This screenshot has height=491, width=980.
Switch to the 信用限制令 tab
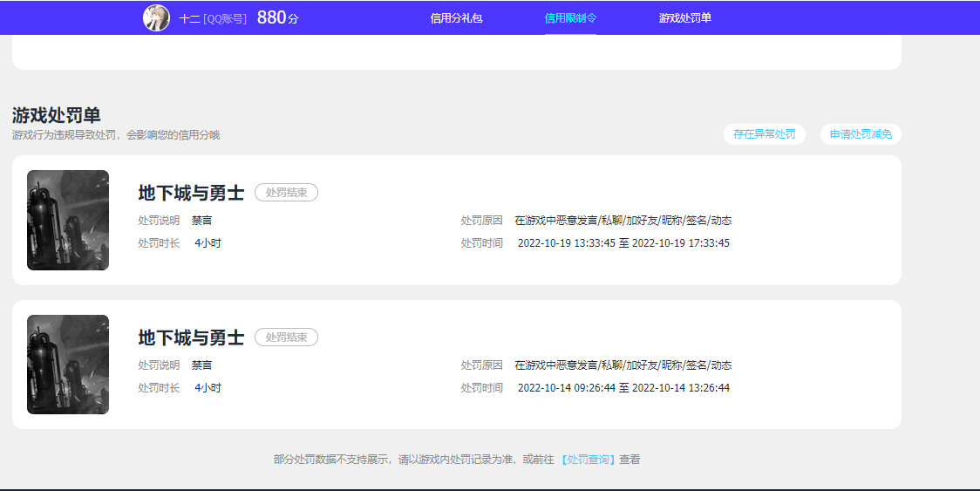570,18
